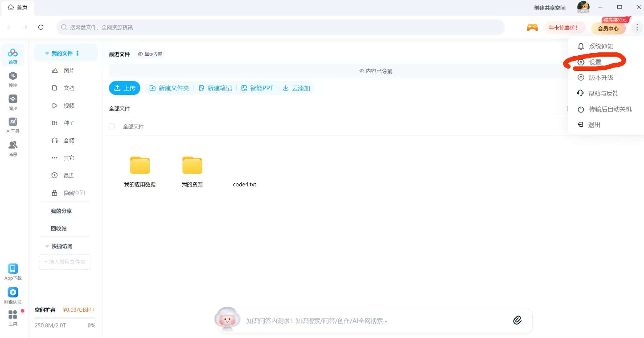Click the page refresh icon
Screen dimensions: 644x338
(41, 27)
